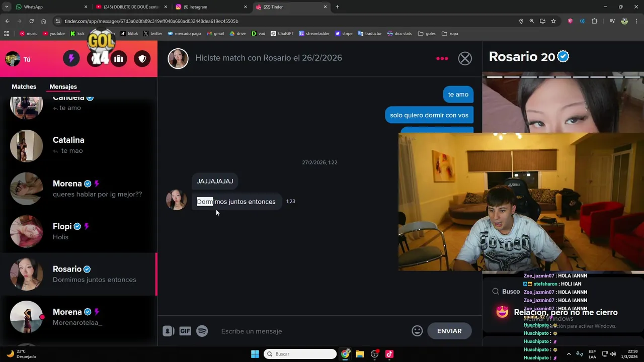644x362 pixels.
Task: Open the clock showing 22:58
Action: click(x=629, y=354)
